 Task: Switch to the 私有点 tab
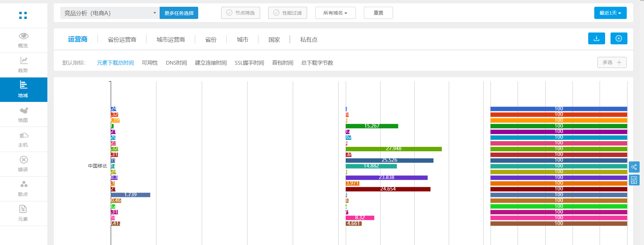click(x=308, y=40)
